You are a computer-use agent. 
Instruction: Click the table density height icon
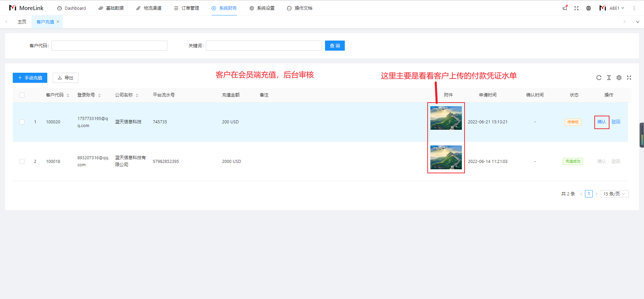pyautogui.click(x=609, y=78)
